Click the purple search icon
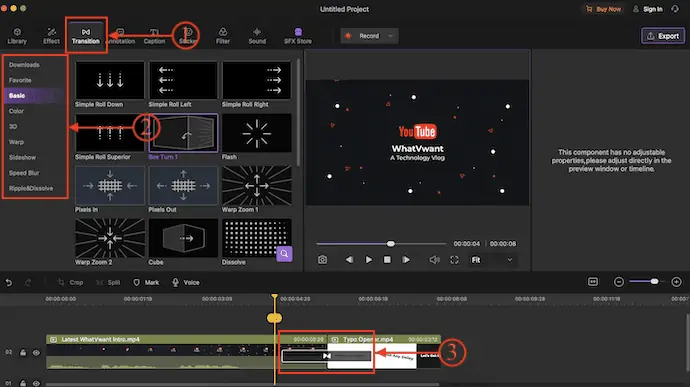Image resolution: width=690 pixels, height=387 pixels. (x=284, y=254)
